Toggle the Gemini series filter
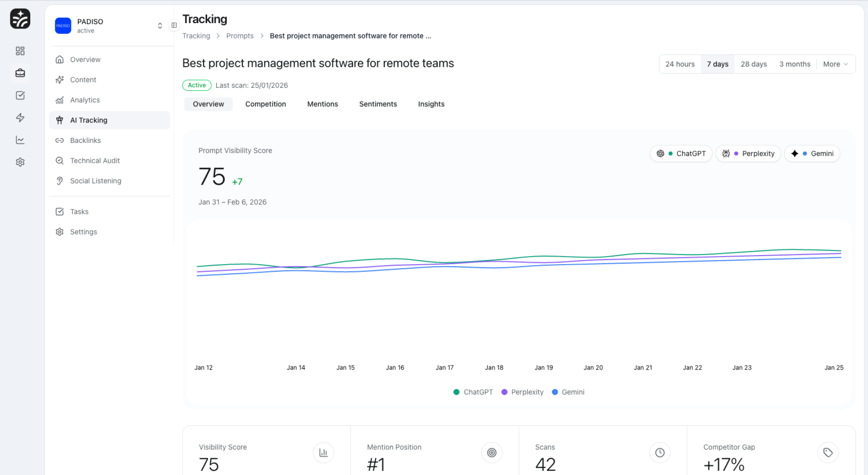The width and height of the screenshot is (868, 475). [x=812, y=153]
